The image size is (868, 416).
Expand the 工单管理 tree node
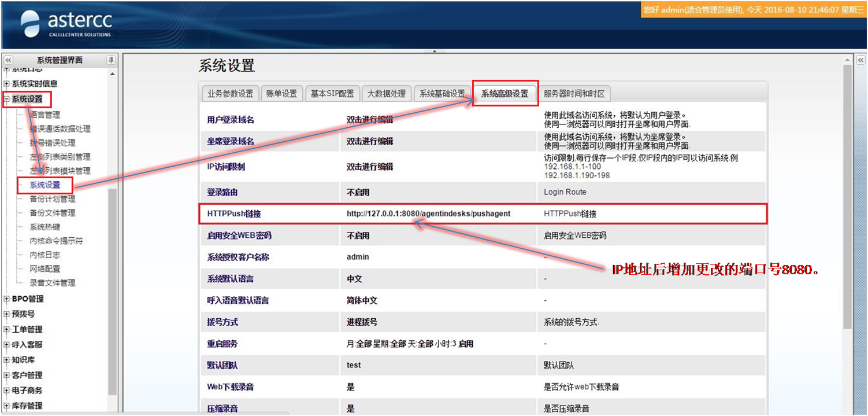(7, 330)
